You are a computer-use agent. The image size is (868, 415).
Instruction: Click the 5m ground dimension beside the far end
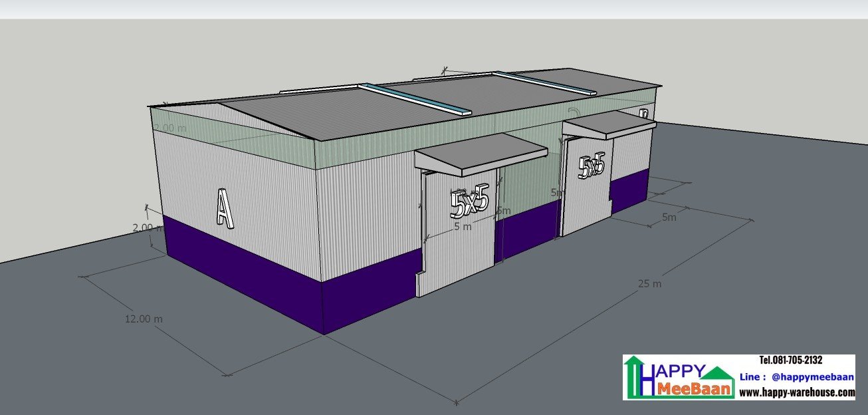[x=669, y=217]
